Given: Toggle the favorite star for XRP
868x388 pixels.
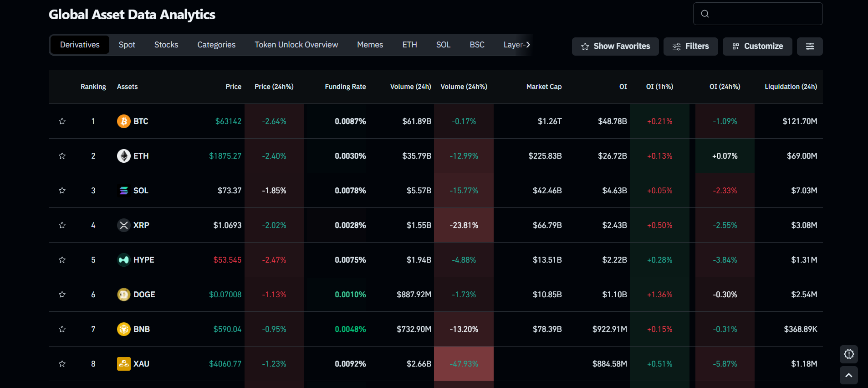Looking at the screenshot, I should click(x=62, y=225).
